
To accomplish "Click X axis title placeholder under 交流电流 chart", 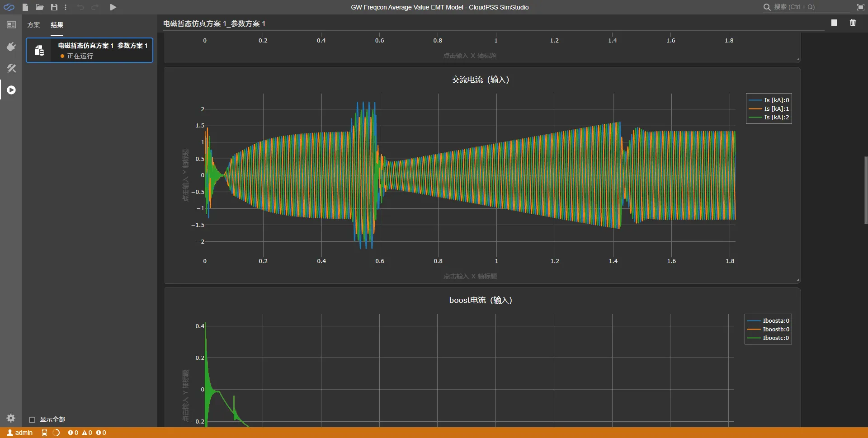I will click(x=470, y=276).
